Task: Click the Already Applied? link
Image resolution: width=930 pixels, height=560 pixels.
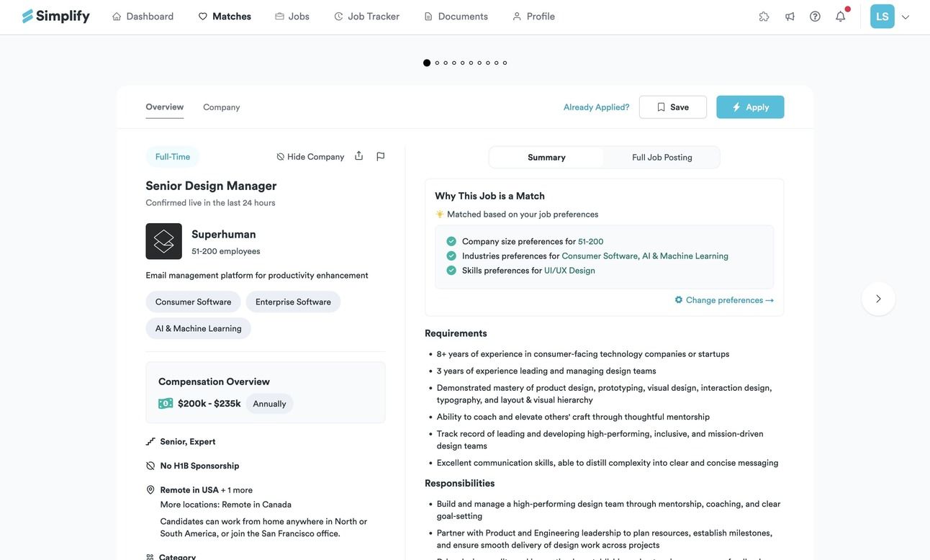Action: pos(596,107)
